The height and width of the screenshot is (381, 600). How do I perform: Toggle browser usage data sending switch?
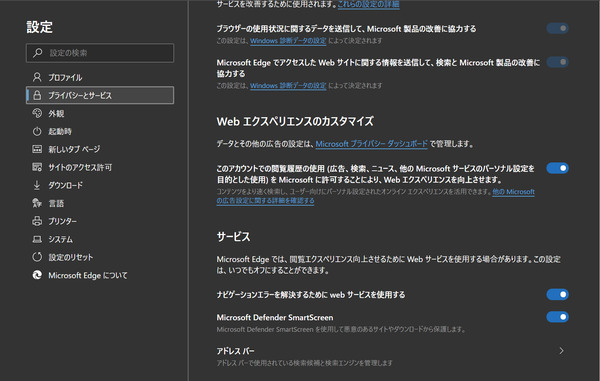point(557,28)
